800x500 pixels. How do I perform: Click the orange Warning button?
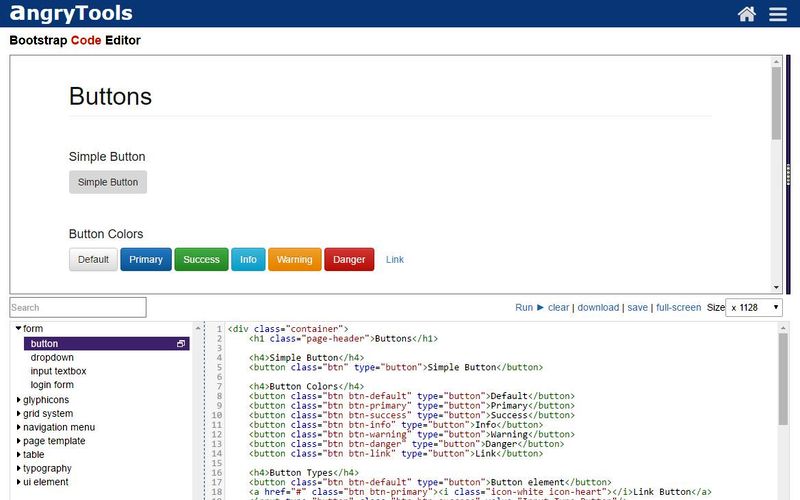click(x=294, y=260)
